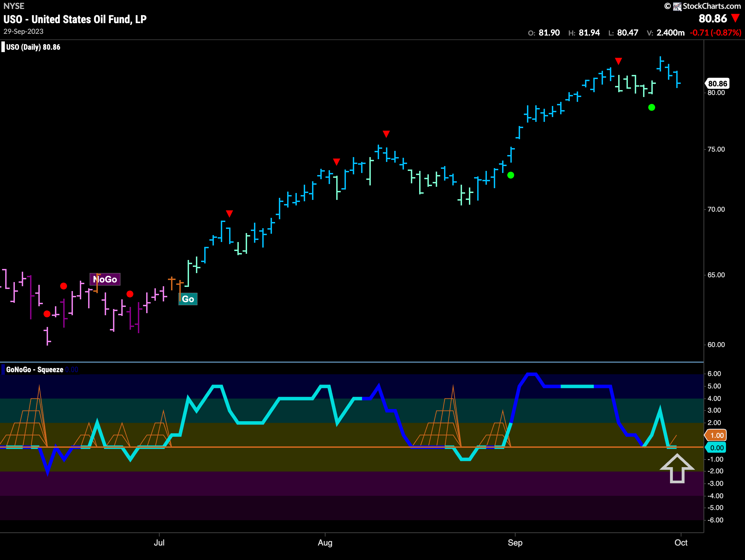The image size is (745, 560).
Task: Click the red triangle marker above mid-July peak
Action: [229, 213]
